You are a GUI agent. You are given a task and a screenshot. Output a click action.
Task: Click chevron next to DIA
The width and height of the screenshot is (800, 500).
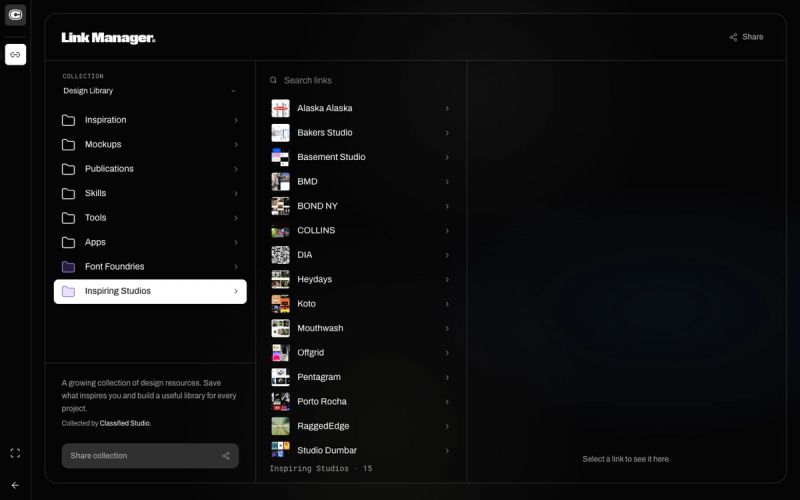coord(447,255)
